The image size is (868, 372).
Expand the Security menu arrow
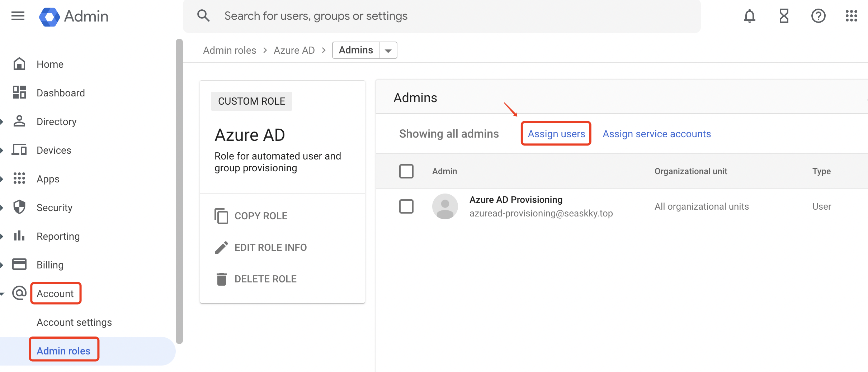click(x=2, y=208)
